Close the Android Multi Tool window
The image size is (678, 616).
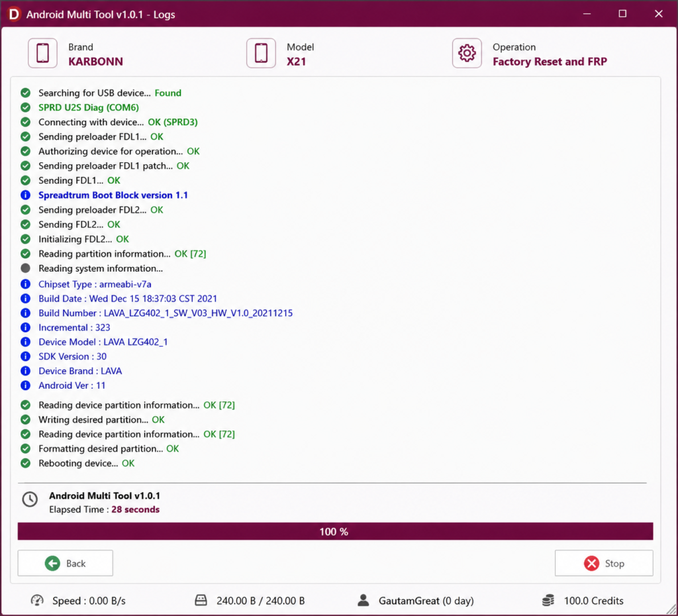pos(659,14)
